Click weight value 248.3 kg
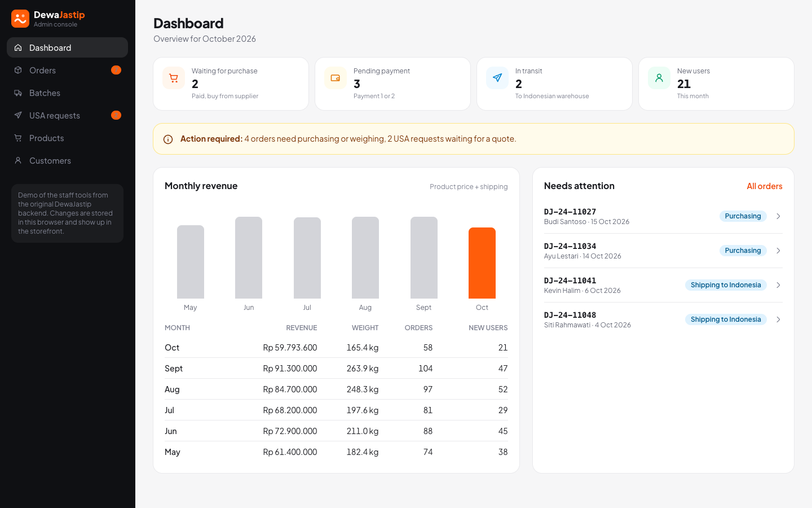This screenshot has height=508, width=812. (363, 389)
